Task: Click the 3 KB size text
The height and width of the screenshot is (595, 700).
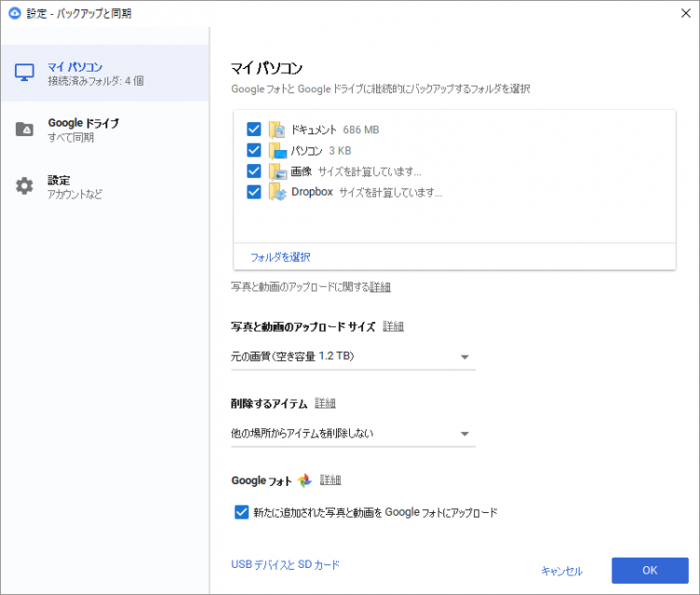Action: 340,151
